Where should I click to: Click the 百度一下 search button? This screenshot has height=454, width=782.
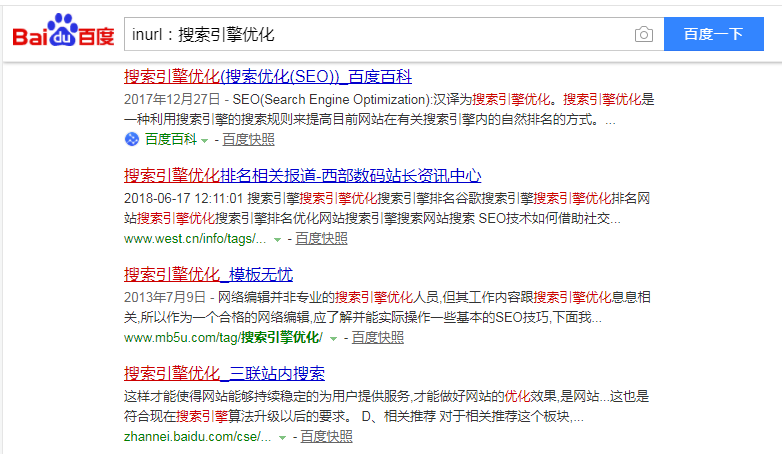[x=714, y=34]
